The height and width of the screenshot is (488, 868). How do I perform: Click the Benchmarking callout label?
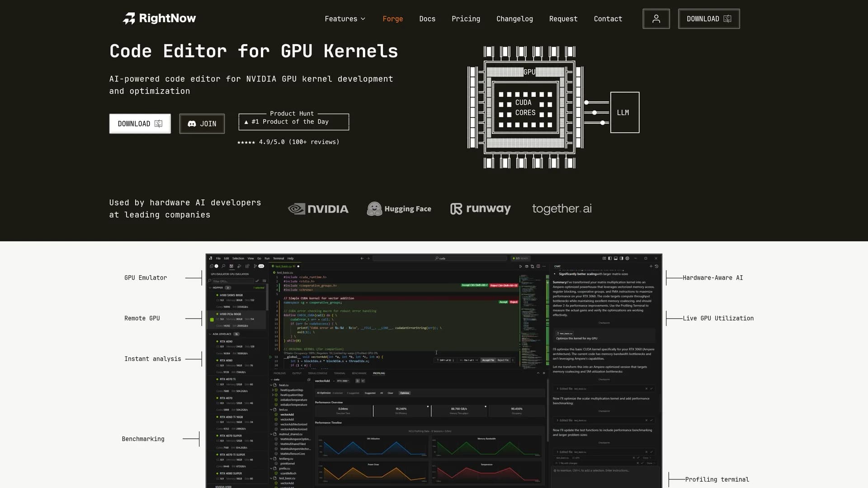pos(143,439)
